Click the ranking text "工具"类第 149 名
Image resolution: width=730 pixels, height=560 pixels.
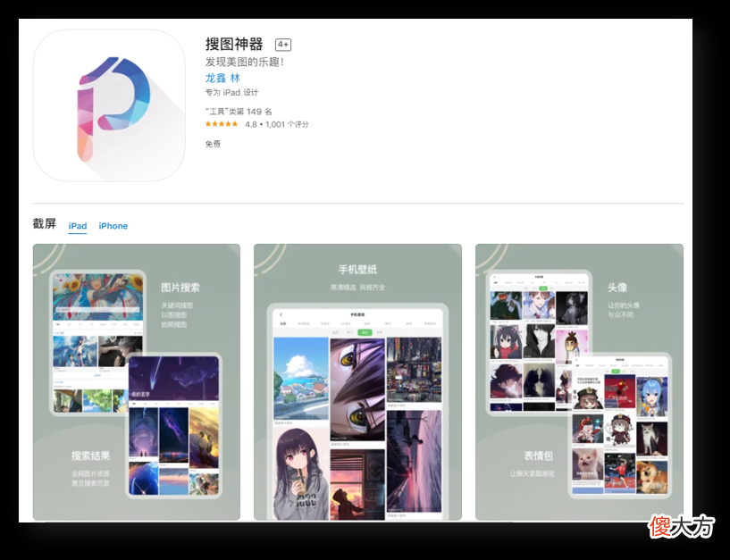pos(239,112)
